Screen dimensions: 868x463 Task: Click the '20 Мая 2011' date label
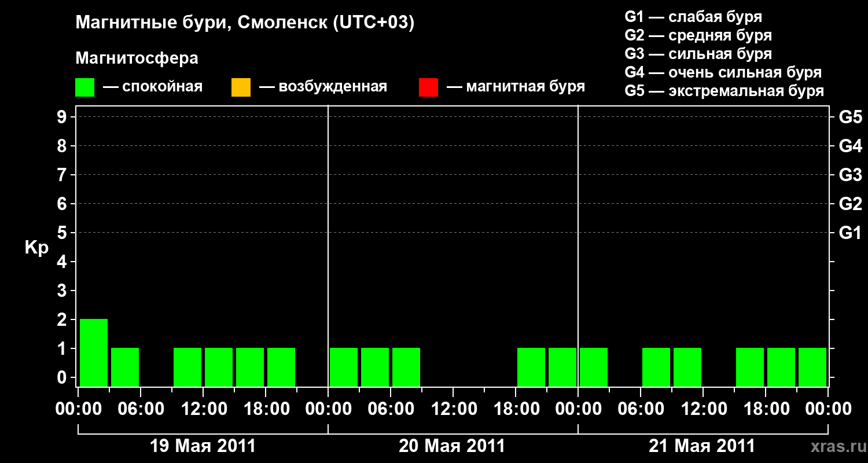tap(452, 446)
